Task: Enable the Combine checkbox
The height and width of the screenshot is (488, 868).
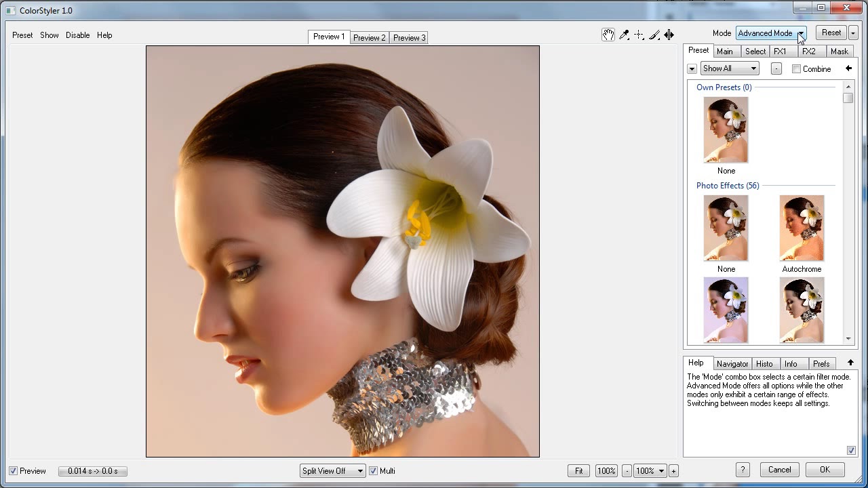Action: tap(797, 69)
